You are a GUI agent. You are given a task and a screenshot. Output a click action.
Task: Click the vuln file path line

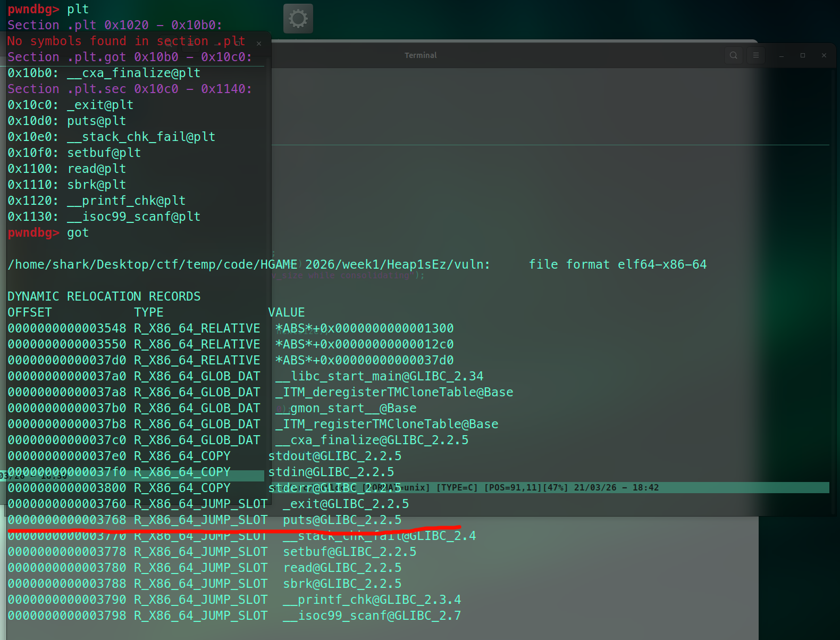[x=248, y=264]
